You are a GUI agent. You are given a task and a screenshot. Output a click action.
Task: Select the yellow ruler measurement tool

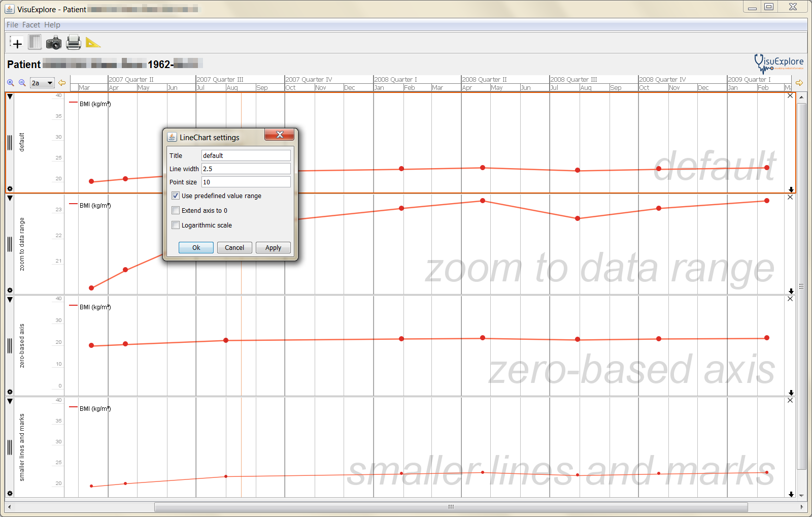(93, 42)
